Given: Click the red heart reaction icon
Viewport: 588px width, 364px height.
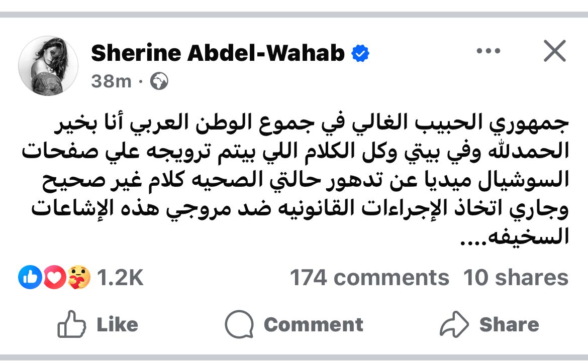Looking at the screenshot, I should [54, 278].
